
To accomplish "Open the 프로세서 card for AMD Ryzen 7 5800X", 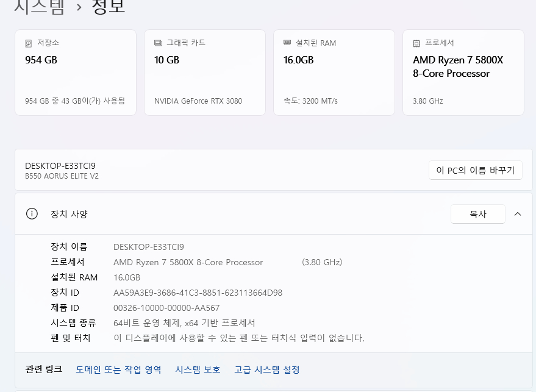I will (x=463, y=72).
